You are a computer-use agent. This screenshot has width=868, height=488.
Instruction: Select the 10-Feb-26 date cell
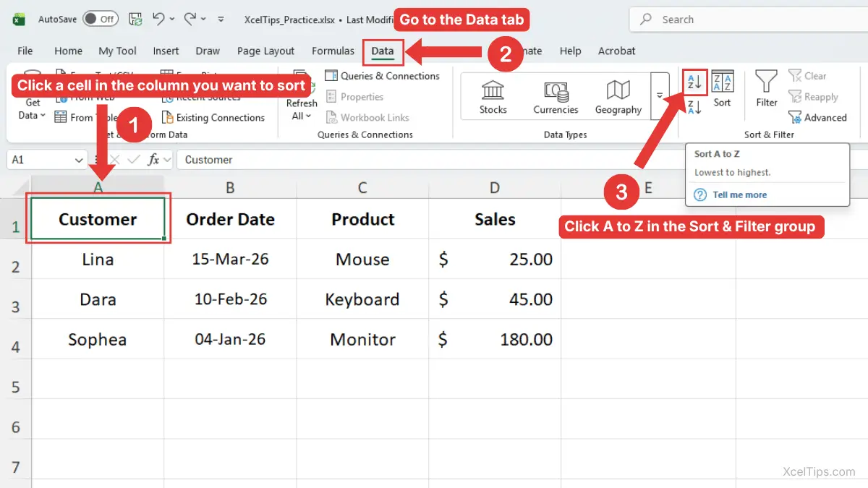(230, 299)
